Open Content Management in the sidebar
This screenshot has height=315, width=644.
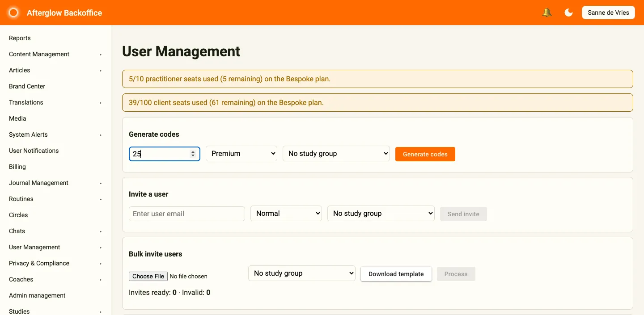(x=39, y=54)
